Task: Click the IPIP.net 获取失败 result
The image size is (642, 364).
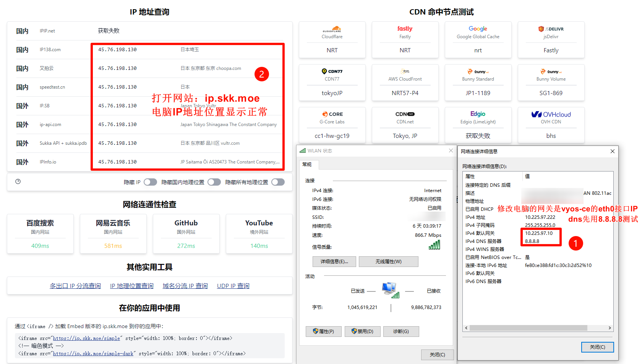Action: point(109,31)
